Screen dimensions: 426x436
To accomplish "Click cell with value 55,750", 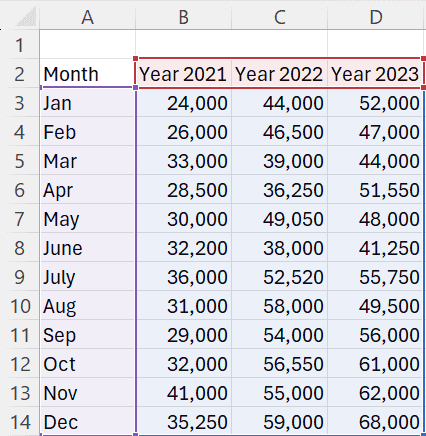I will (x=376, y=277).
